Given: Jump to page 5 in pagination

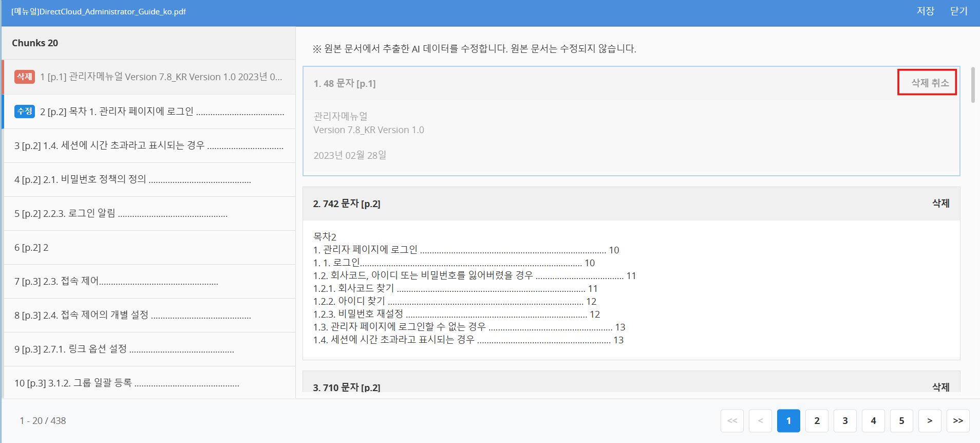Looking at the screenshot, I should coord(901,421).
